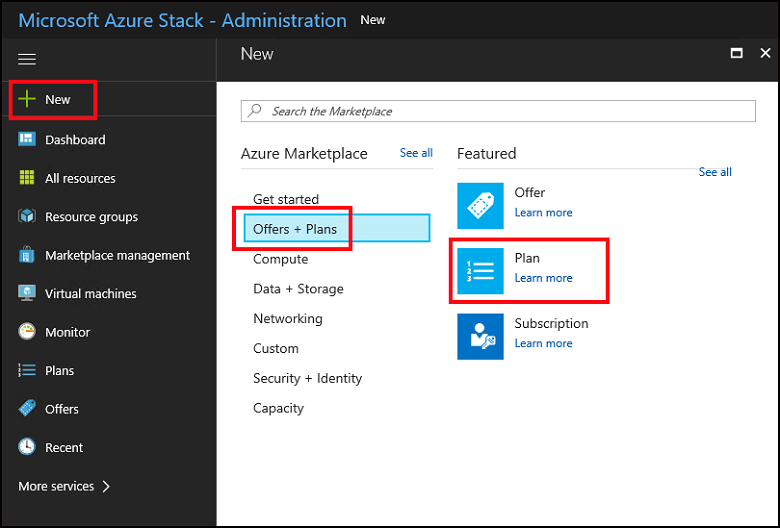Open Marketplace management bag icon

(x=27, y=255)
